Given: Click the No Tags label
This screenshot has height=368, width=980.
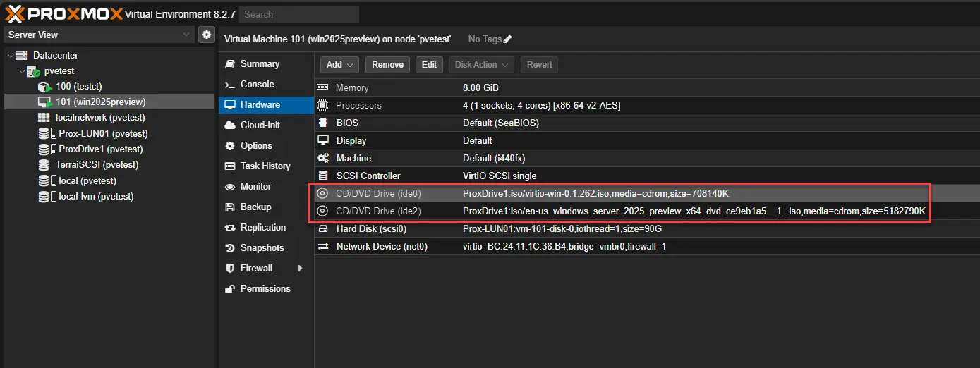Looking at the screenshot, I should coord(485,39).
